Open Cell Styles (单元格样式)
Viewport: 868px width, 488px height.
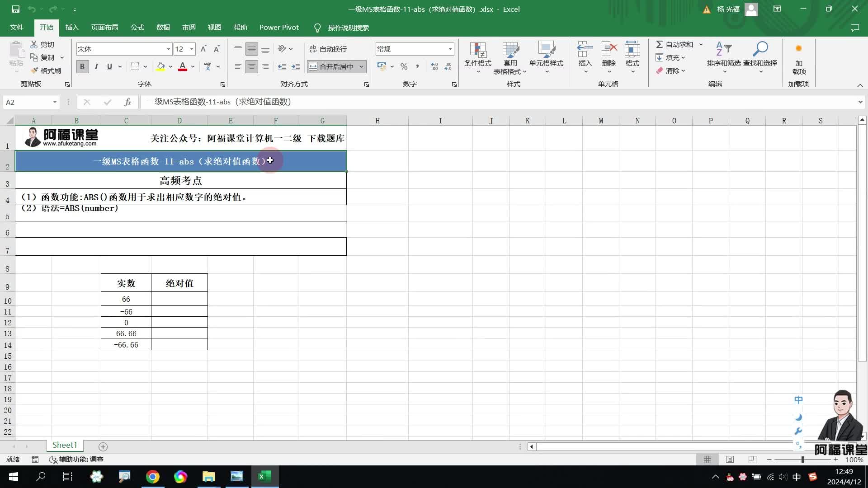click(546, 58)
